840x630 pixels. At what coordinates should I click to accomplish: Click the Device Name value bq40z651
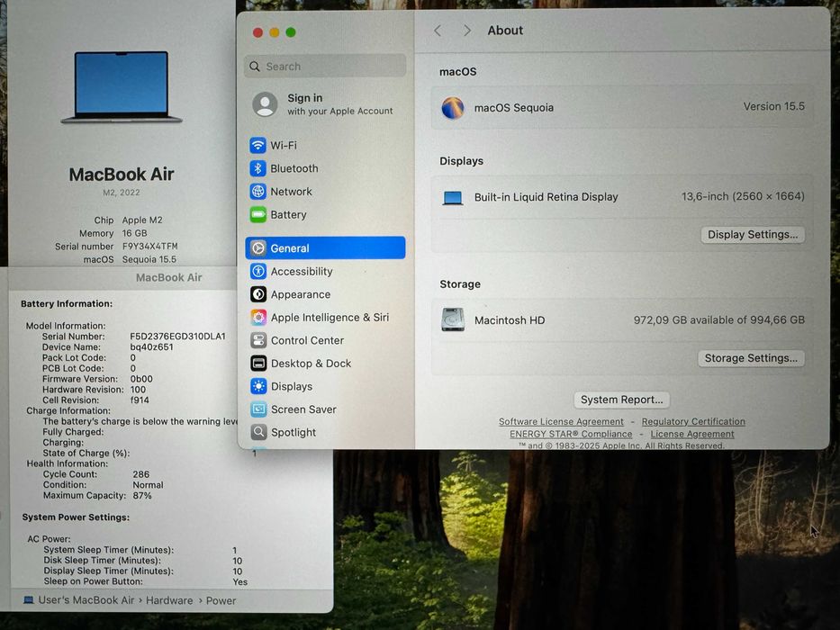click(151, 347)
